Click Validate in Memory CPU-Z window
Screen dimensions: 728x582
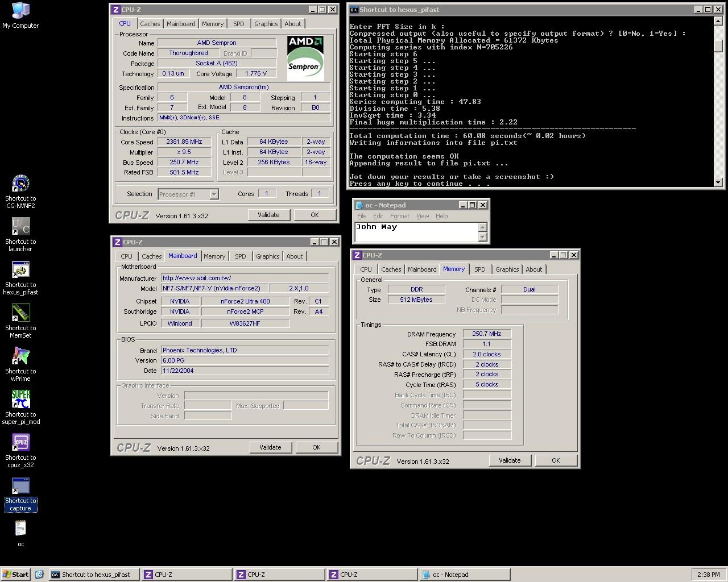[x=510, y=460]
